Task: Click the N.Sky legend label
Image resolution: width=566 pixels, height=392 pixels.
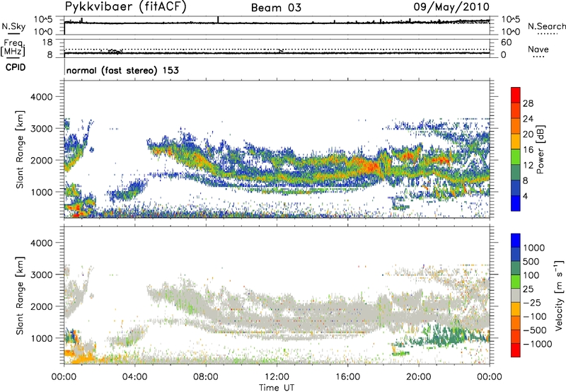Action: coord(13,26)
